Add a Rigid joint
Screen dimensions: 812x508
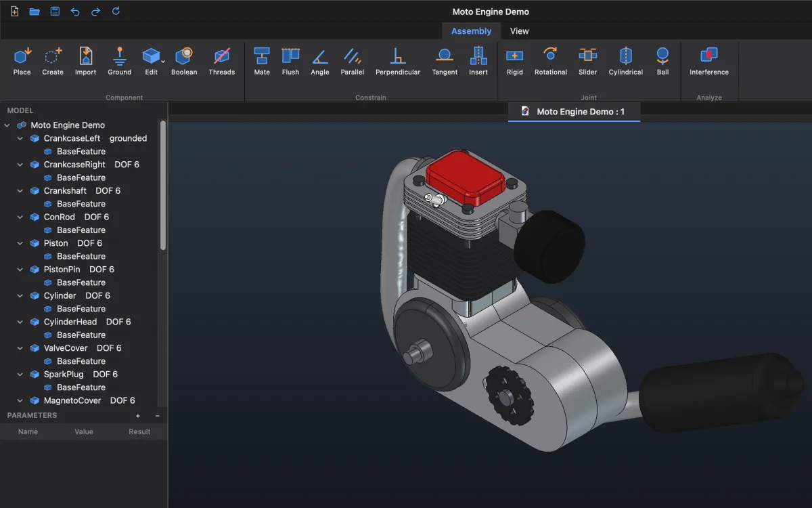click(x=515, y=62)
